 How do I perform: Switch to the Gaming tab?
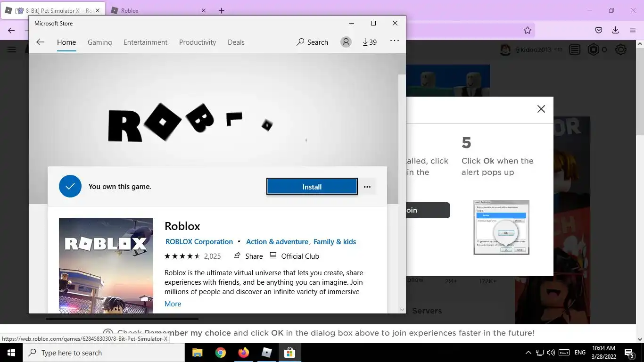pos(99,42)
